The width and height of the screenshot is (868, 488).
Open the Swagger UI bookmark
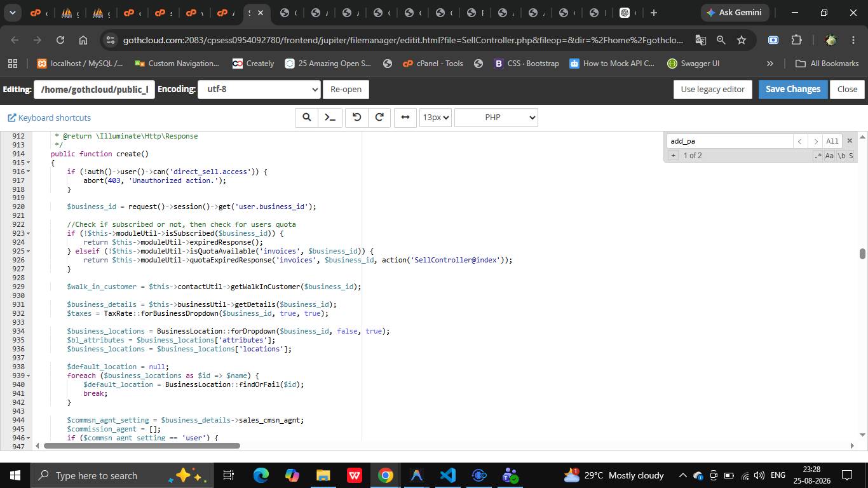693,64
